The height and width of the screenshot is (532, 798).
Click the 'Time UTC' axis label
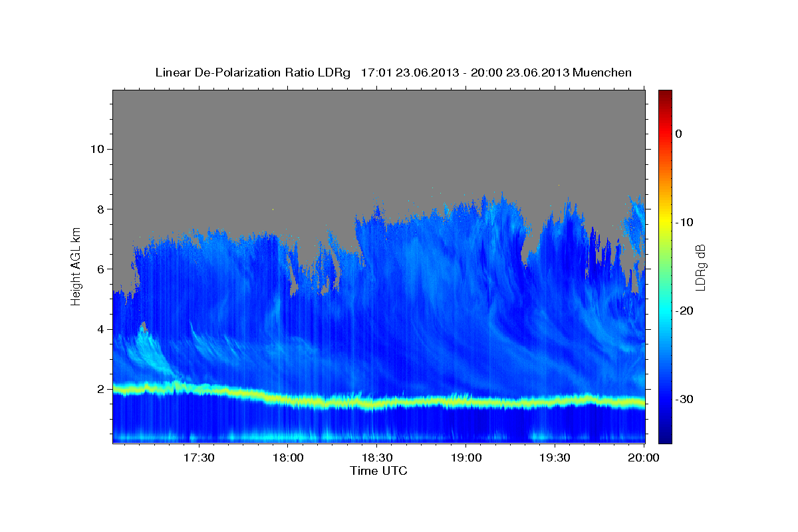tap(378, 471)
